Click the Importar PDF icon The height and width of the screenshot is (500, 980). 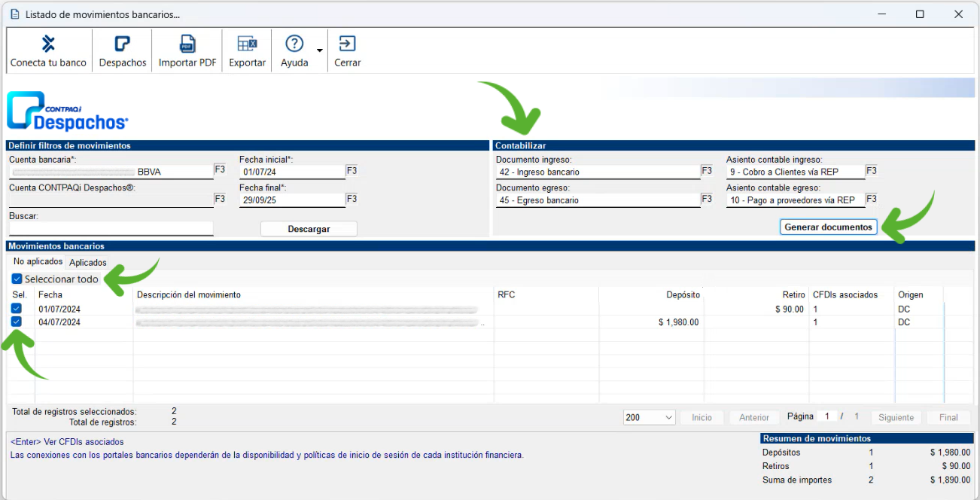coord(187,44)
